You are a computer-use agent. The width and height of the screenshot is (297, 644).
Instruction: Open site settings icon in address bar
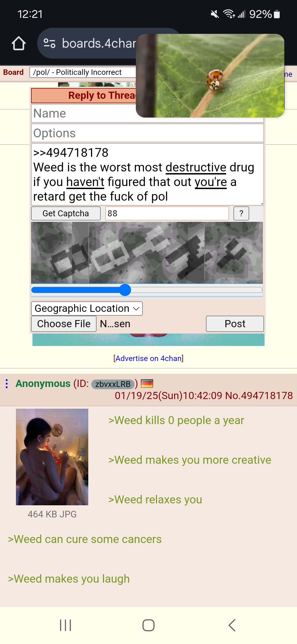point(50,43)
